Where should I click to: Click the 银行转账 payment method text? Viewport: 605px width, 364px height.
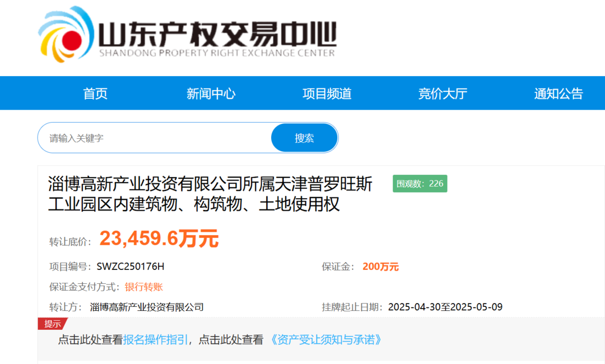coord(144,287)
